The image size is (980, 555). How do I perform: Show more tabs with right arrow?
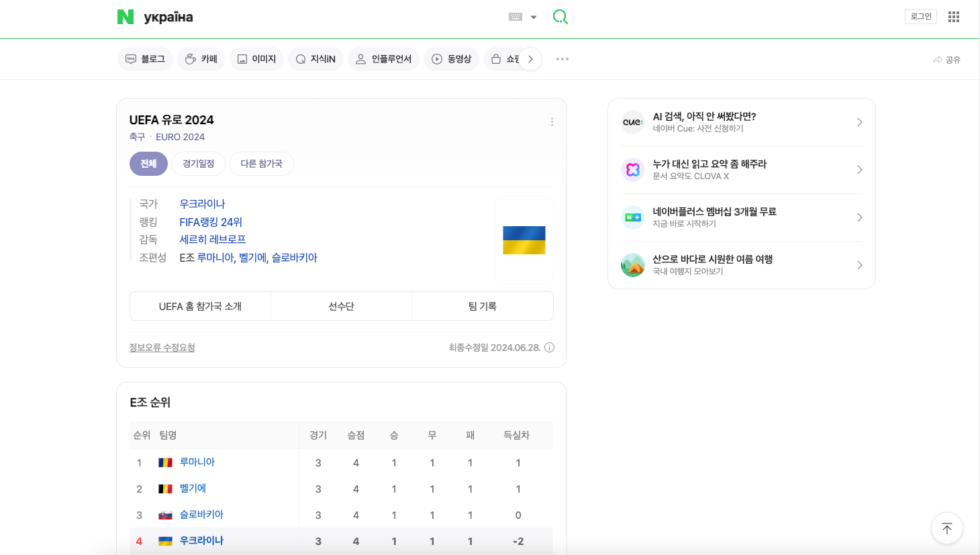click(530, 59)
